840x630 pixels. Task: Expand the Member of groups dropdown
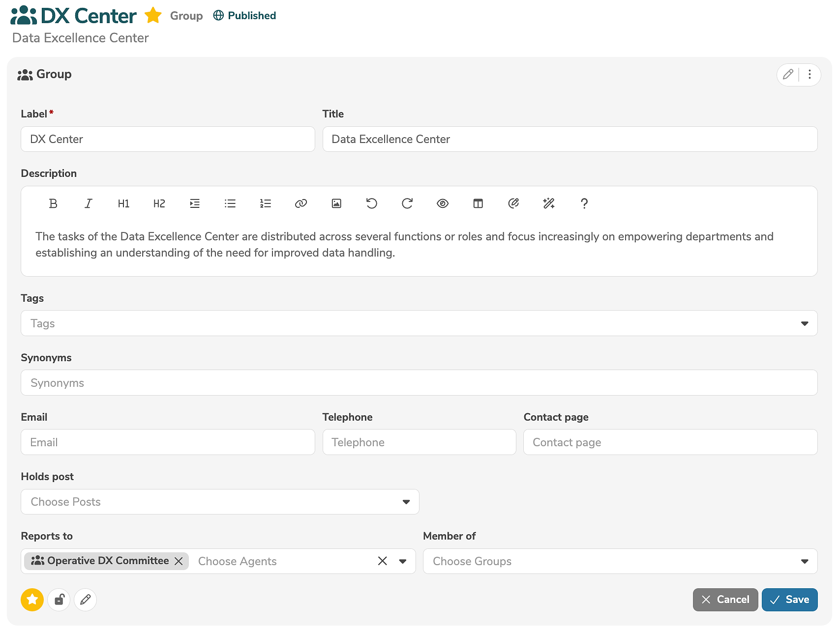[x=805, y=561]
